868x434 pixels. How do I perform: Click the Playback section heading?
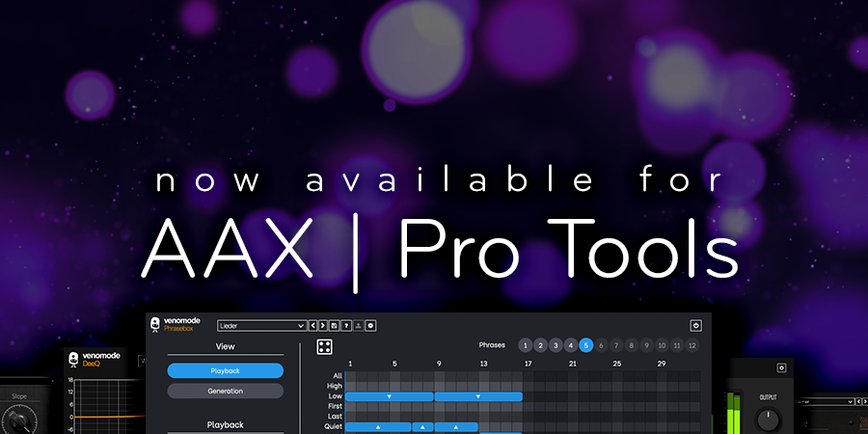[226, 425]
